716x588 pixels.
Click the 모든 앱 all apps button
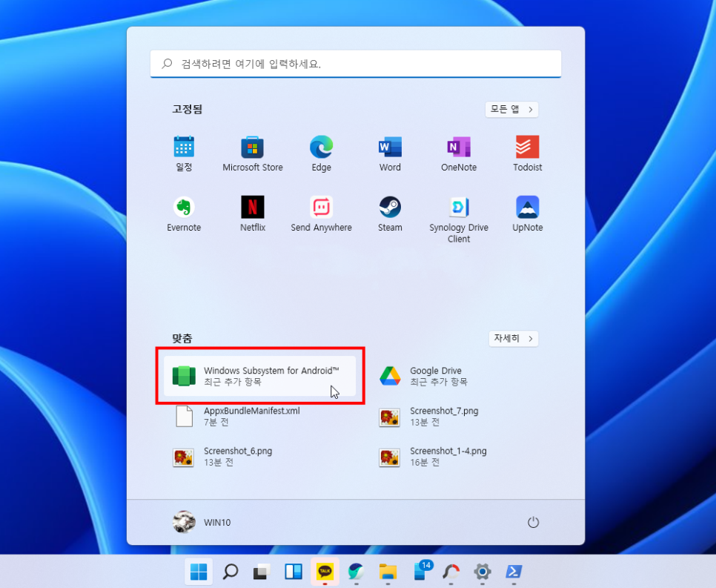(511, 109)
